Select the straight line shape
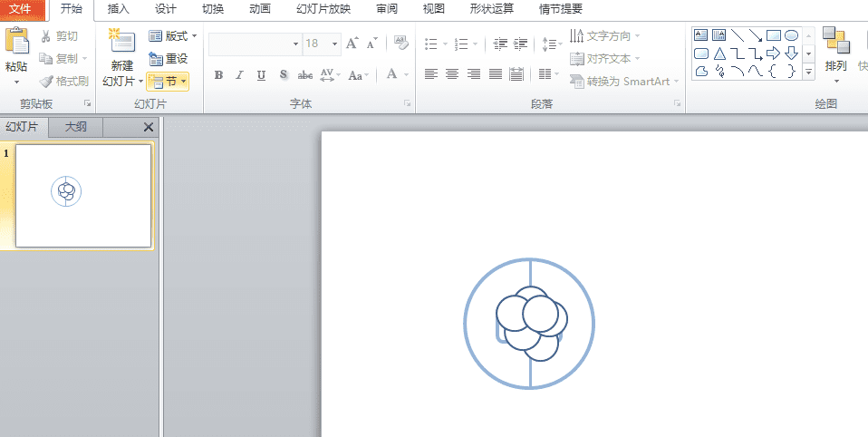Screen dimensions: 868x437 (738, 35)
